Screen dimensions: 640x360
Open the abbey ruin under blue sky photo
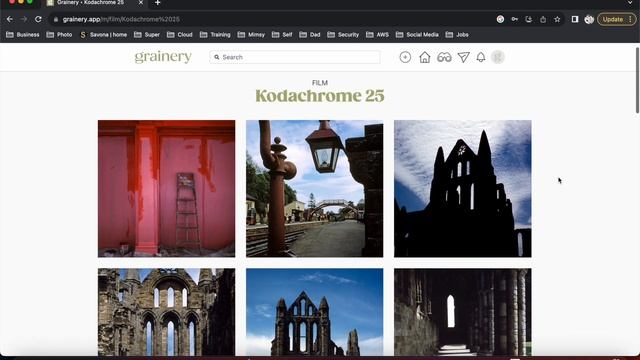[x=315, y=312]
